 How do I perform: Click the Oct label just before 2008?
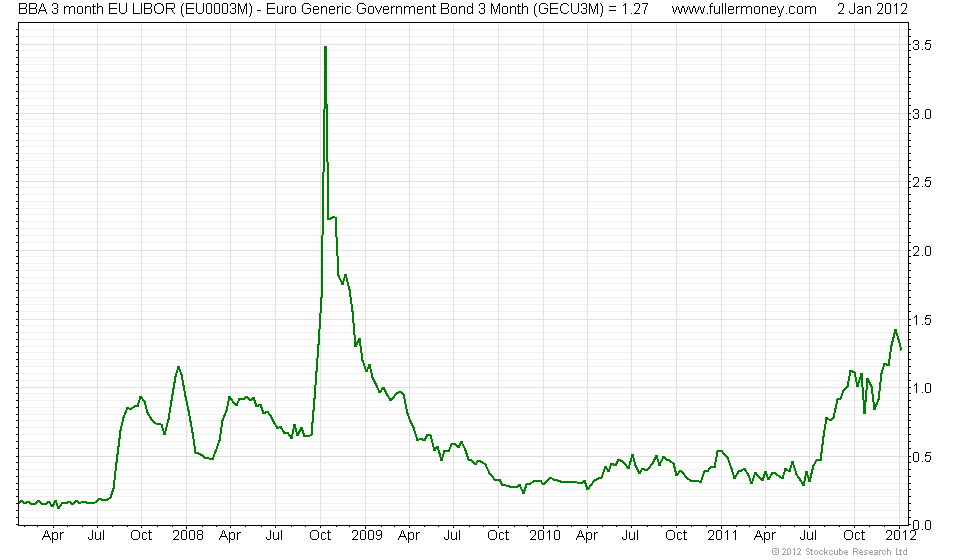click(141, 536)
